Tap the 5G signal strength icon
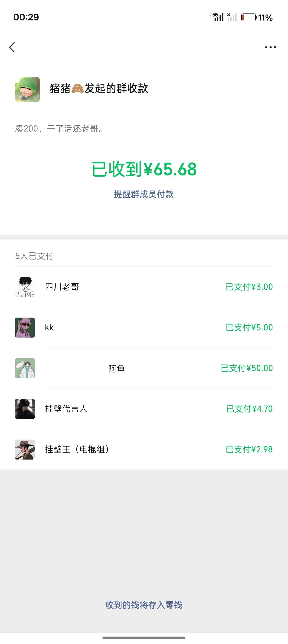Image resolution: width=288 pixels, height=644 pixels. click(x=217, y=17)
